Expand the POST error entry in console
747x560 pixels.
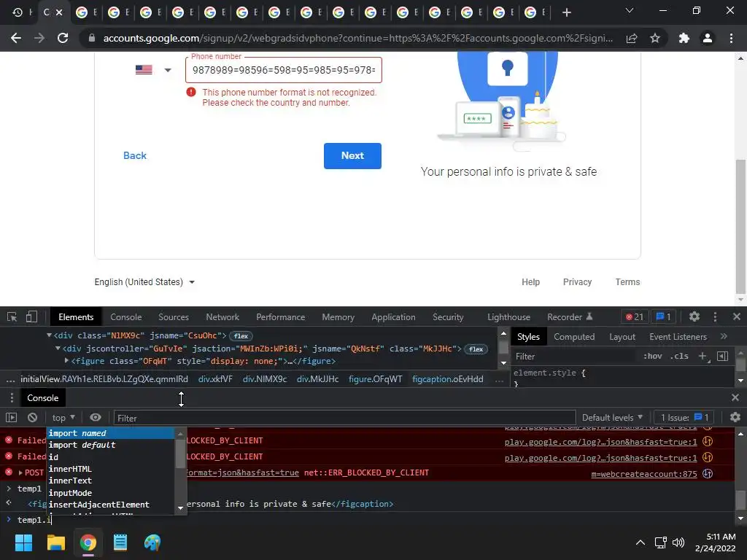[x=20, y=472]
